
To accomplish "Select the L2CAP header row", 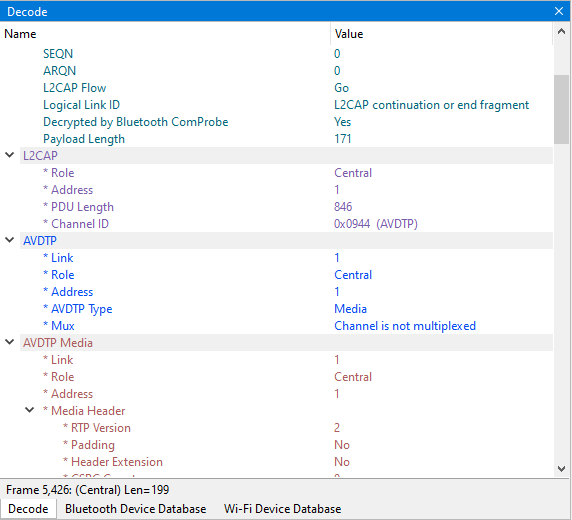I will 286,155.
